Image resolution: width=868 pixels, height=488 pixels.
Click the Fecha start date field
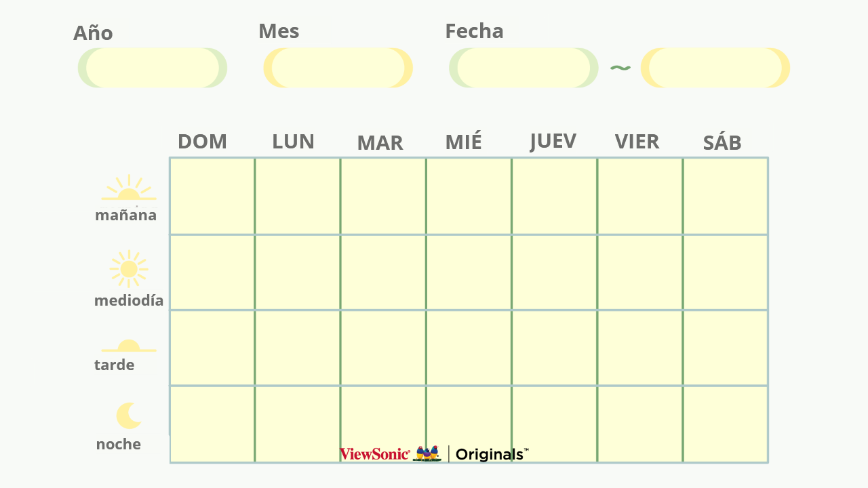pos(524,68)
